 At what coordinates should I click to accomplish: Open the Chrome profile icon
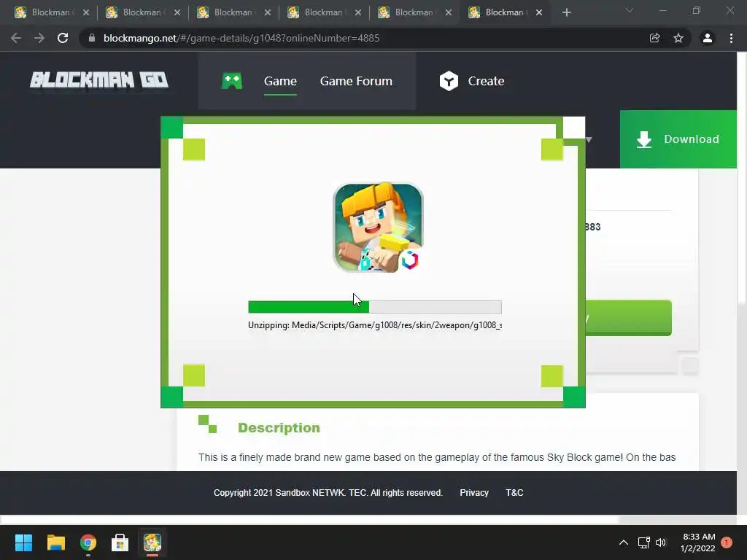click(707, 38)
